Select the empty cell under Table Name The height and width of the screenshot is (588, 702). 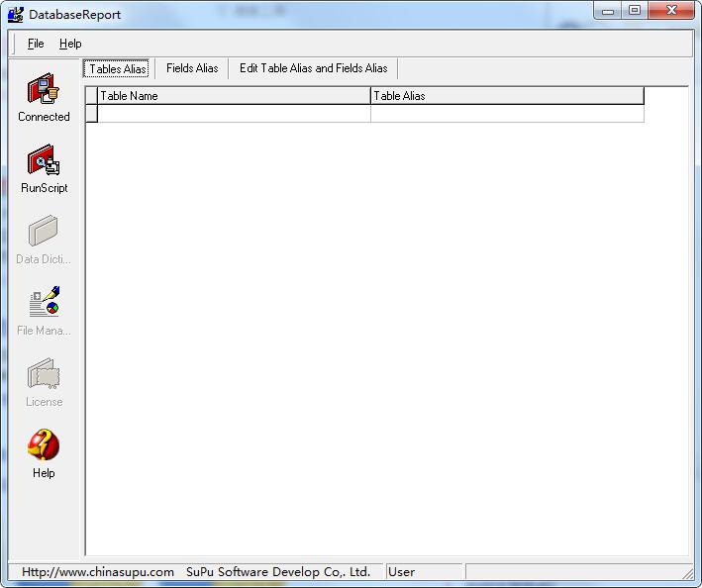[x=234, y=114]
